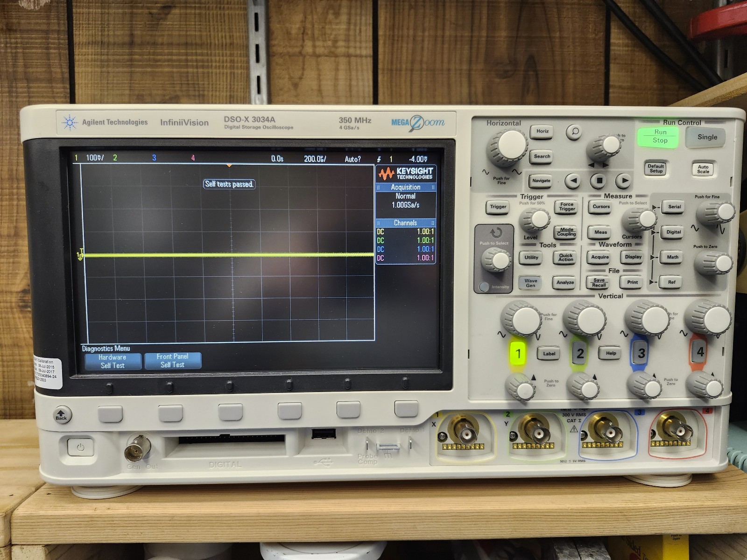Screen dimensions: 747x560
Task: Open the Utility tools button
Action: [x=531, y=258]
